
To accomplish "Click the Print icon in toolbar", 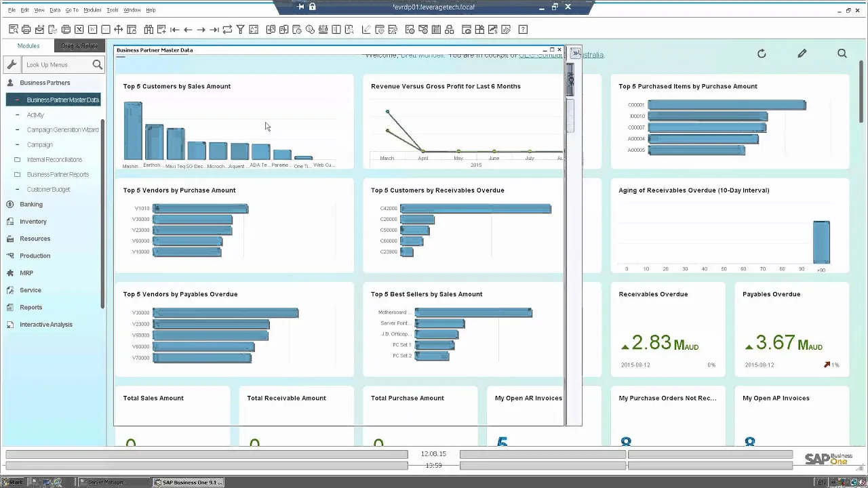I will click(x=26, y=29).
